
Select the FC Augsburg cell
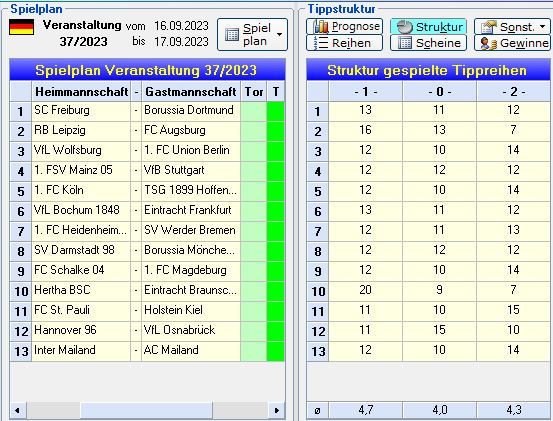point(191,131)
